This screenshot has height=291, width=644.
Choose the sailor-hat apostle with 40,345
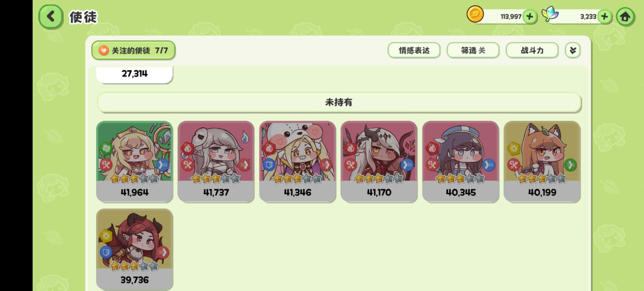[461, 161]
